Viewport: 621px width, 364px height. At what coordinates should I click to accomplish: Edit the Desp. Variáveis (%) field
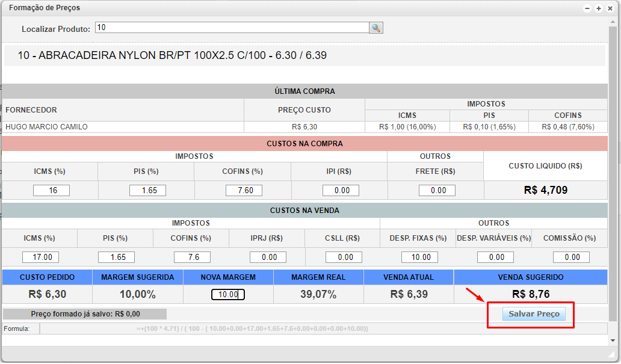click(x=495, y=257)
